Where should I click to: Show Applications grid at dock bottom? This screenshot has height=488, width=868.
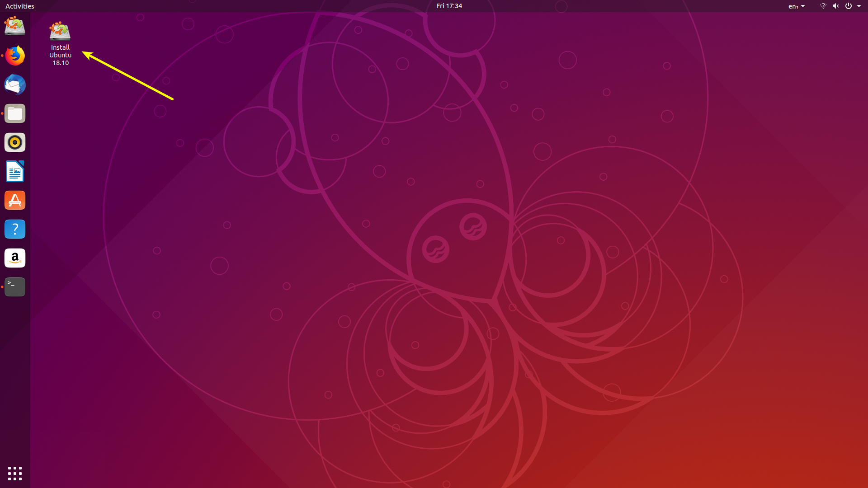point(15,473)
